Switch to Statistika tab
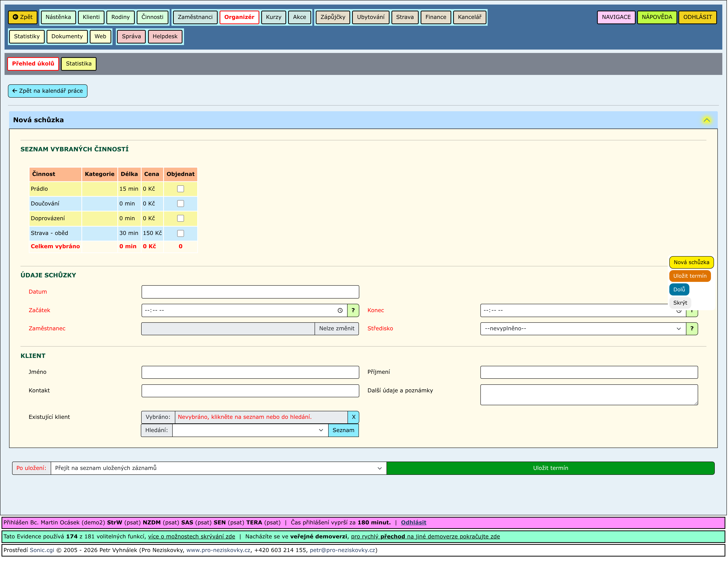This screenshot has width=728, height=566. pos(79,64)
